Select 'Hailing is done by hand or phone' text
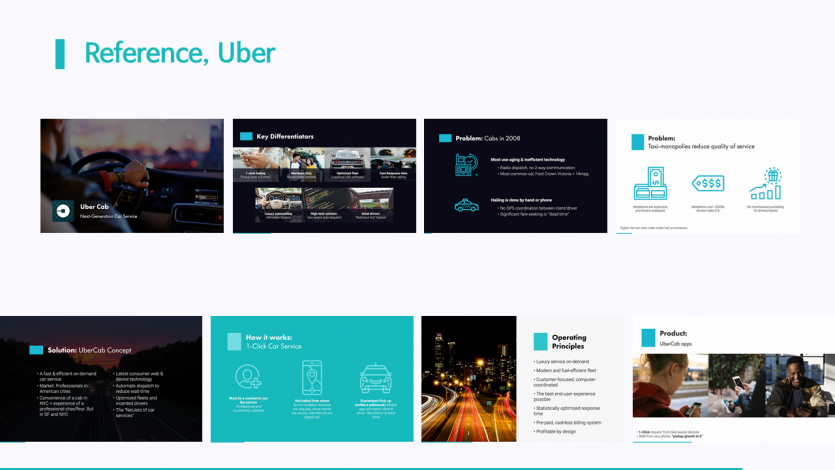 (x=521, y=200)
